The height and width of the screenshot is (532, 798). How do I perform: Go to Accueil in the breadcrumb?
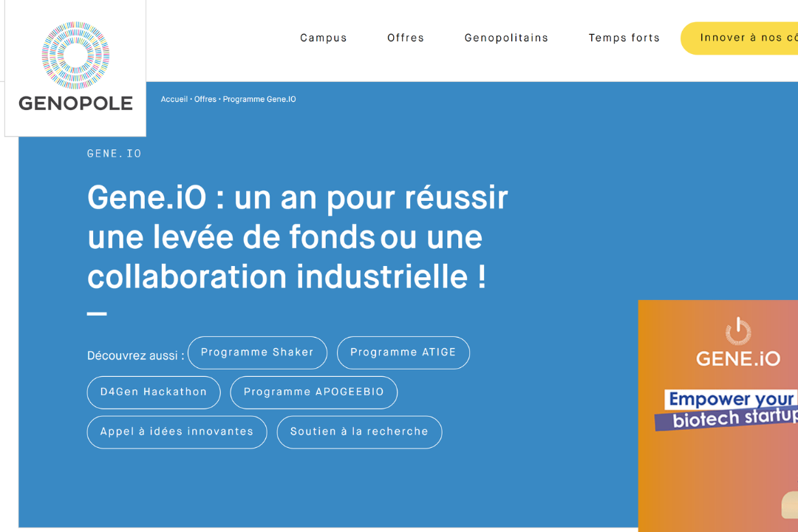pos(174,99)
